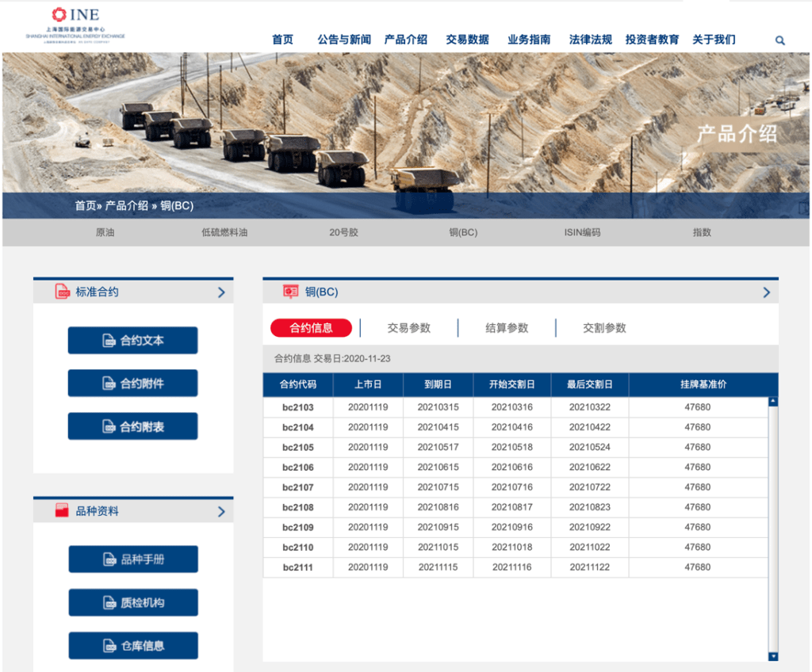Image resolution: width=812 pixels, height=672 pixels.
Task: Switch to the 结算参数 tab
Action: (x=507, y=328)
